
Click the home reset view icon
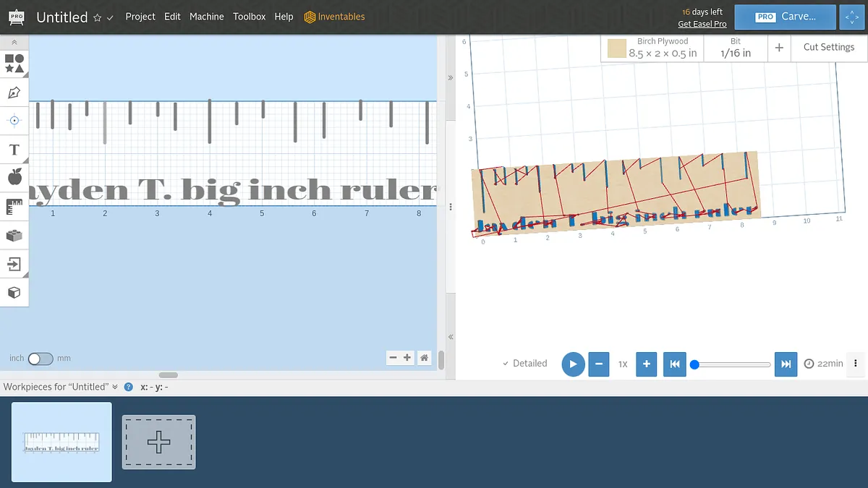tap(425, 358)
